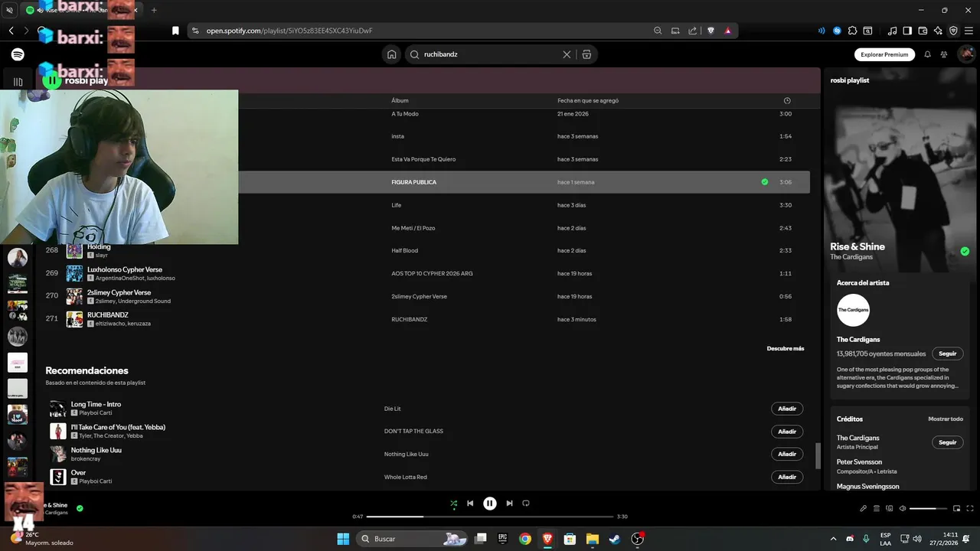Select the 2slimey Cypher Verse track
Viewport: 980px width, 551px height.
point(119,292)
